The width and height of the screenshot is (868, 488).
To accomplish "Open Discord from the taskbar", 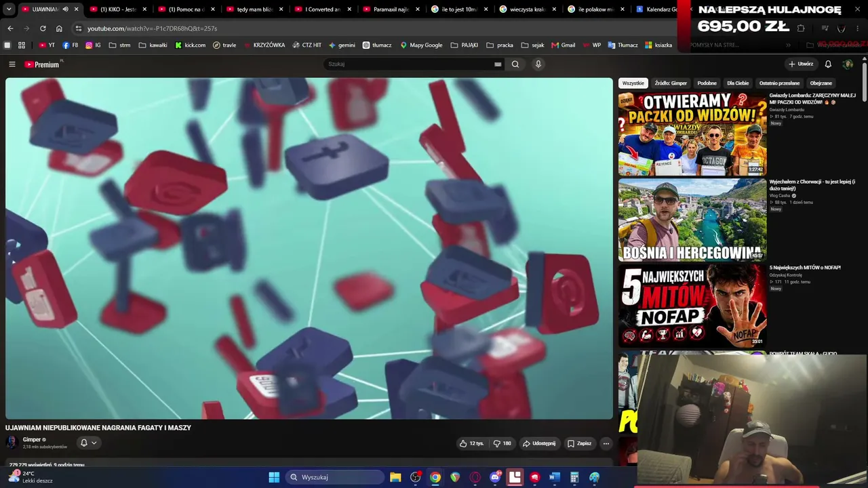I will (495, 477).
